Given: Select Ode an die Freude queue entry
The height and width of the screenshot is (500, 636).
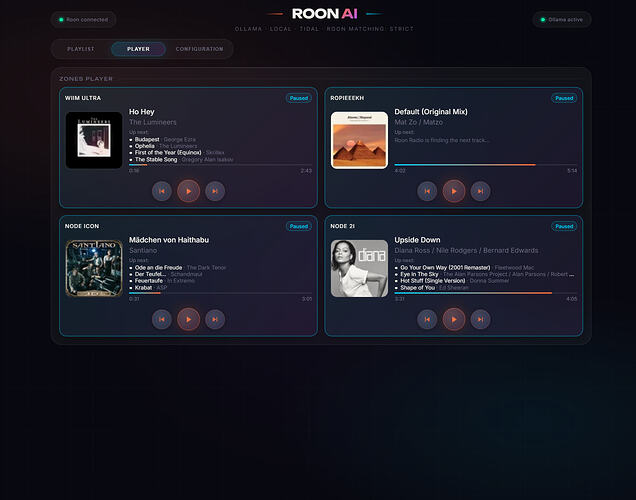Looking at the screenshot, I should 159,268.
